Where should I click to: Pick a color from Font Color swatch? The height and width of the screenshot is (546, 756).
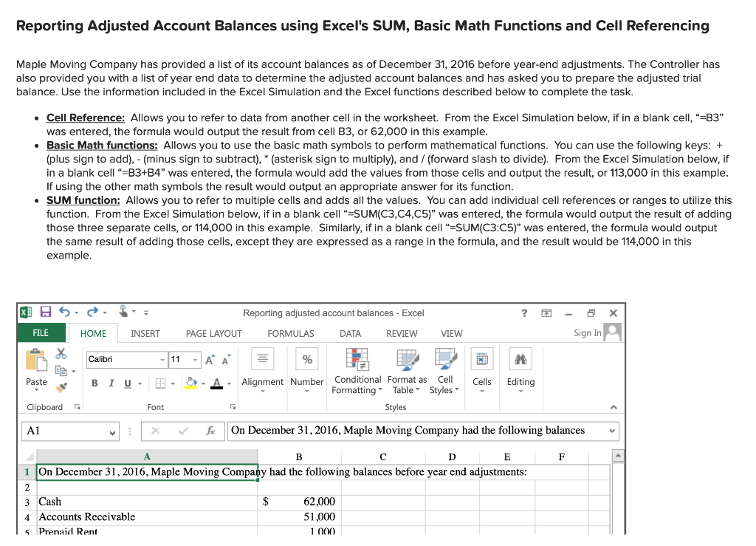217,383
